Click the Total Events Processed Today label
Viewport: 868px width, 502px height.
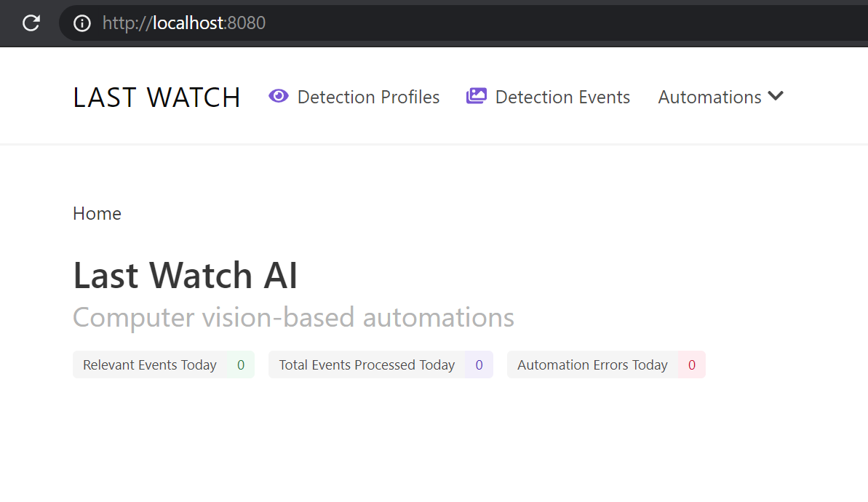pyautogui.click(x=367, y=364)
